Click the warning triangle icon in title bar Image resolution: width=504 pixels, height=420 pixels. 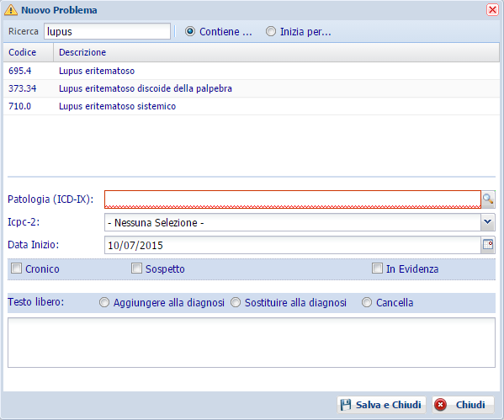[x=11, y=10]
